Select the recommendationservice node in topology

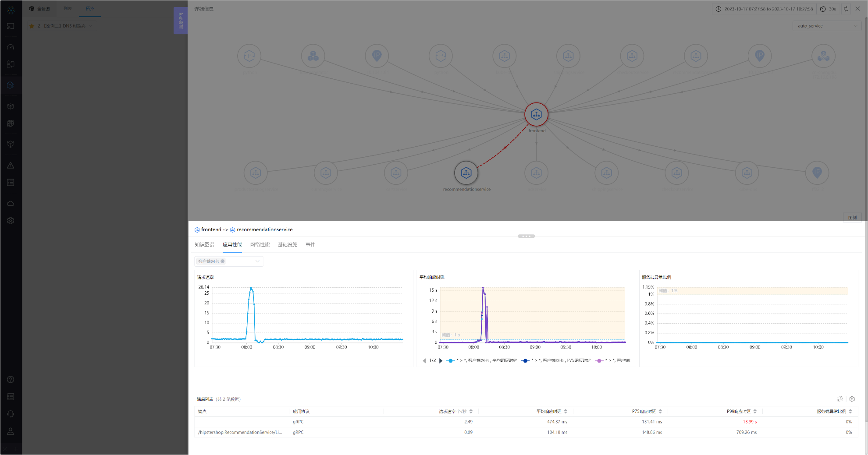point(466,173)
